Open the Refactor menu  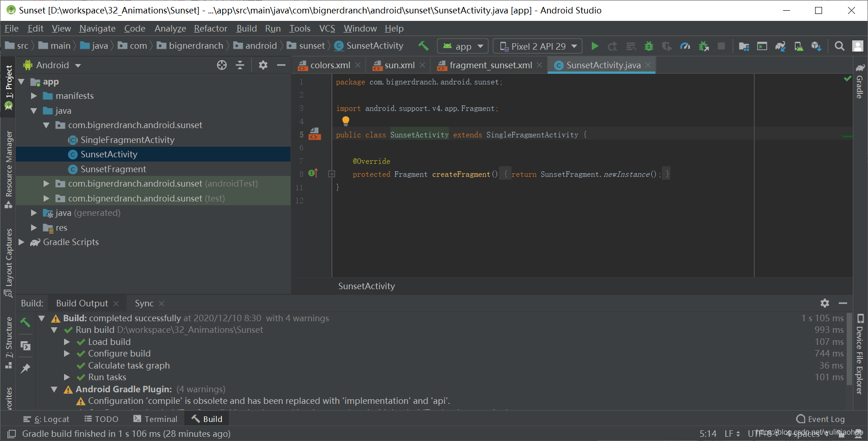[x=210, y=28]
